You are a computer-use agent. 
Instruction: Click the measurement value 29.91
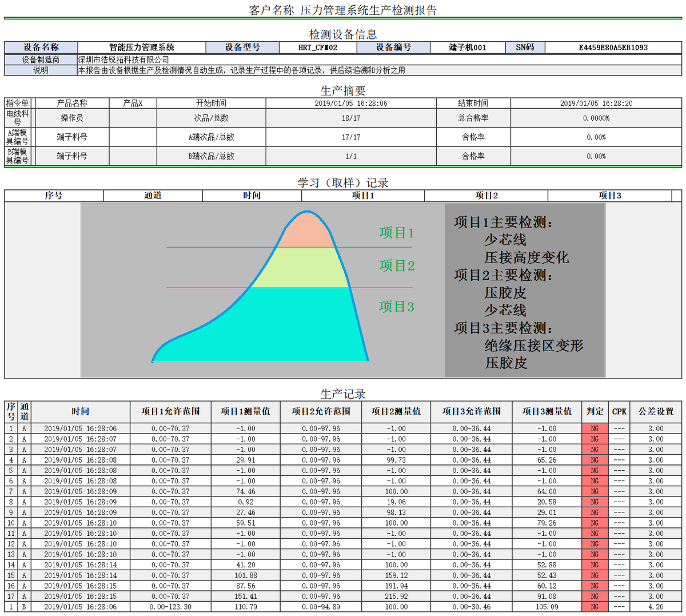[x=246, y=460]
